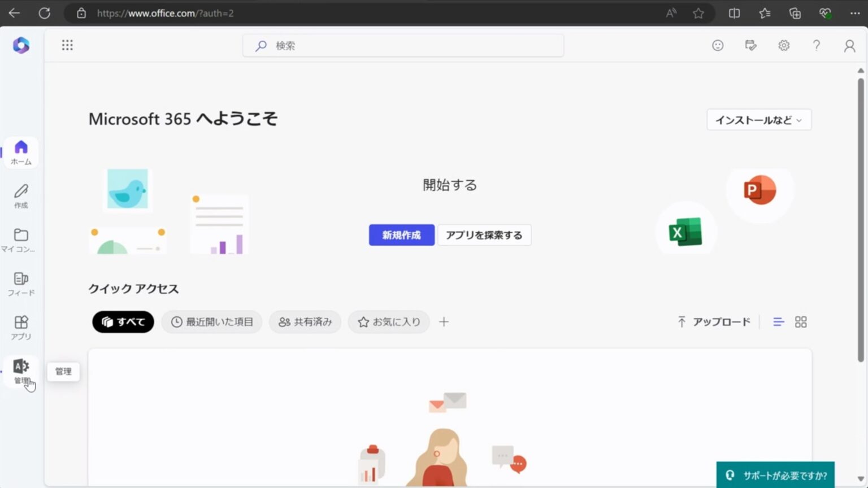Click the アプリを探索する button
The width and height of the screenshot is (868, 488).
[x=484, y=235]
